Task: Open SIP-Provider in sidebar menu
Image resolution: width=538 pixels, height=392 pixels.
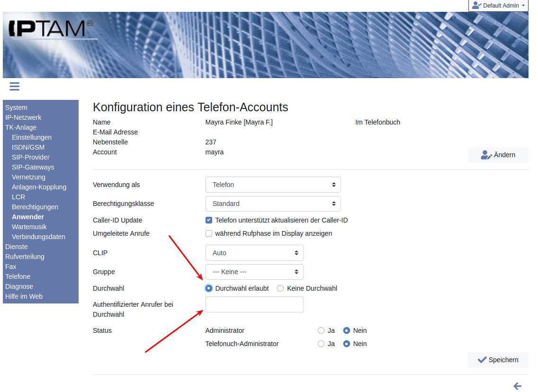Action: pyautogui.click(x=31, y=157)
